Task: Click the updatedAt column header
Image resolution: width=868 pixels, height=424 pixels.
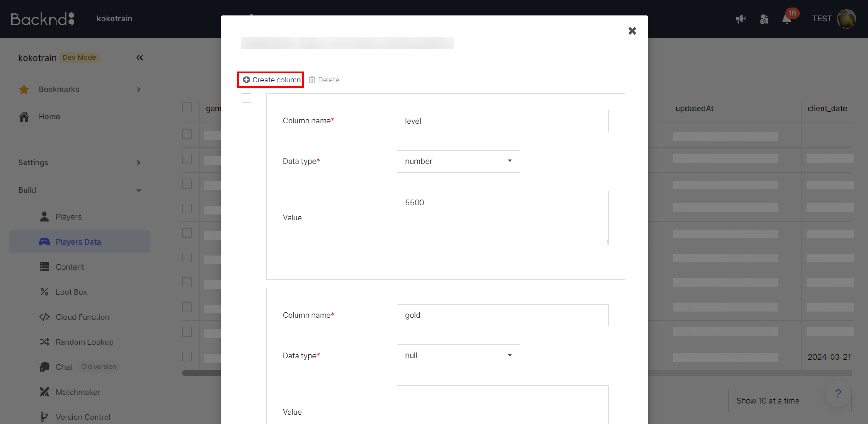Action: pos(694,109)
